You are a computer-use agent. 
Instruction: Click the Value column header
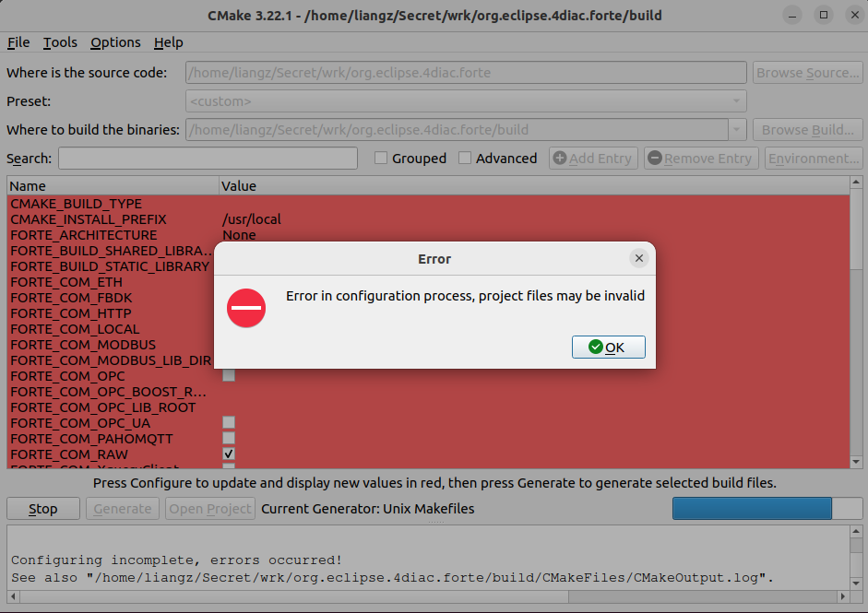click(x=534, y=186)
